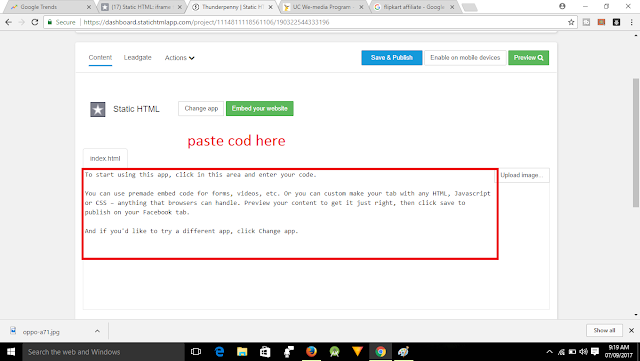Click the Static HTML star app icon
The height and width of the screenshot is (361, 640).
click(98, 109)
